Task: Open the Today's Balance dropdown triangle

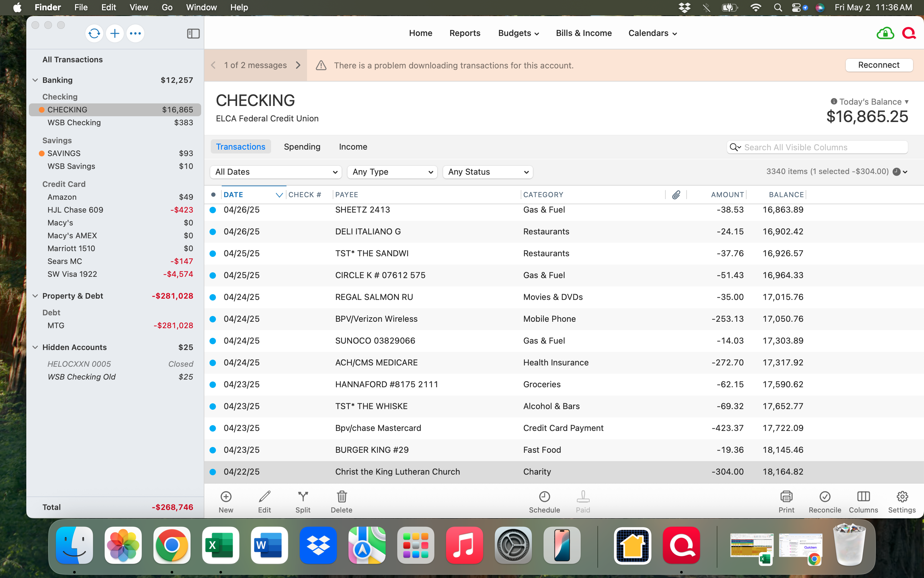Action: click(906, 102)
